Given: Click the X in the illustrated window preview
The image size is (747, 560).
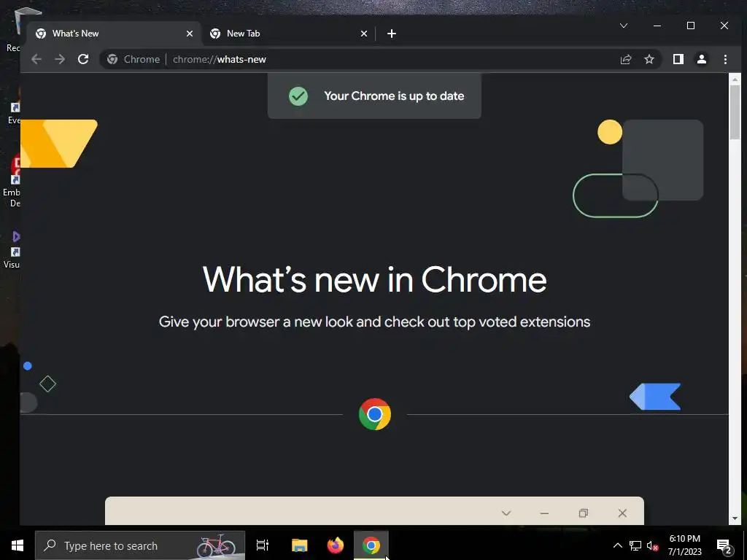Looking at the screenshot, I should point(622,513).
